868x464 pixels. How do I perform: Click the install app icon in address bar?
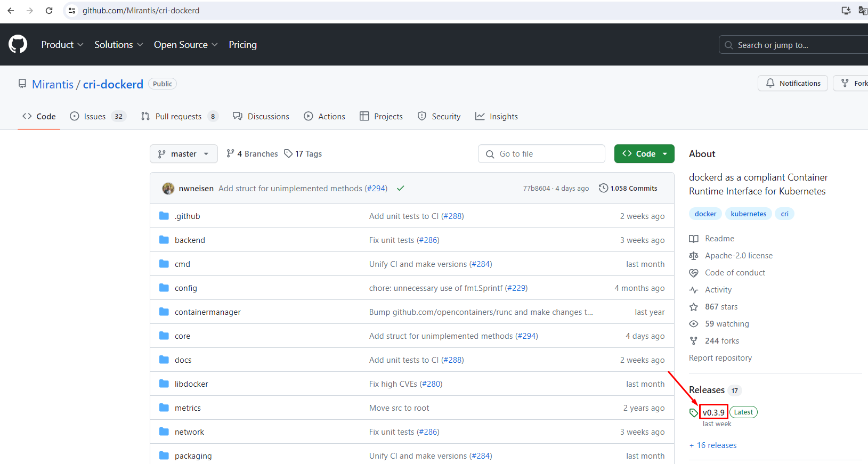coord(846,10)
